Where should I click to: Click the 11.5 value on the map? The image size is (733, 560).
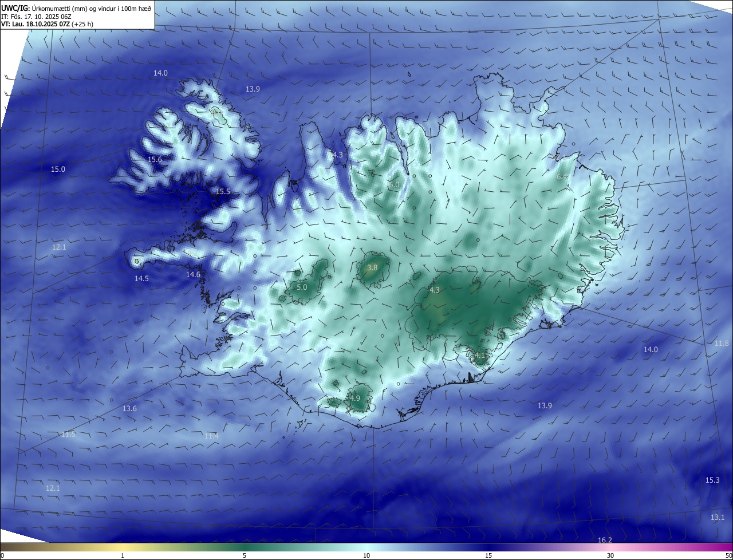[68, 435]
